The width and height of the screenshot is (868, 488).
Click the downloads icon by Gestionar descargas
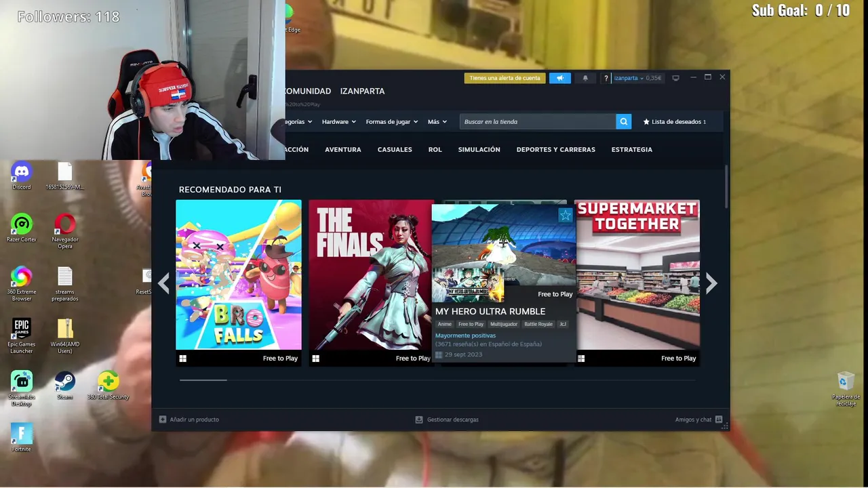419,420
